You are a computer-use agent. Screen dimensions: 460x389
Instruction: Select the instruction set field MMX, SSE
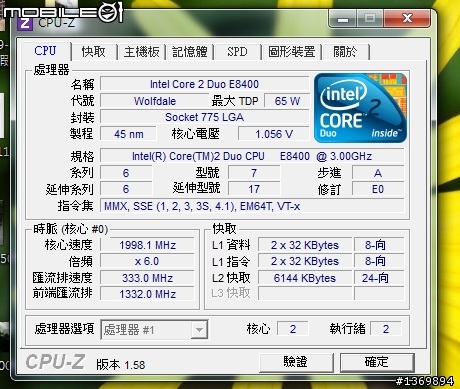pos(252,206)
